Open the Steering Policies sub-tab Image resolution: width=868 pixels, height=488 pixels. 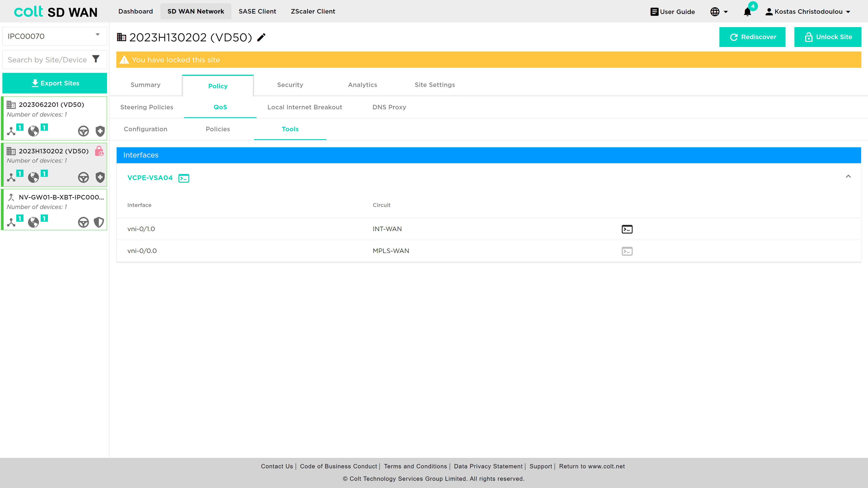tap(147, 107)
